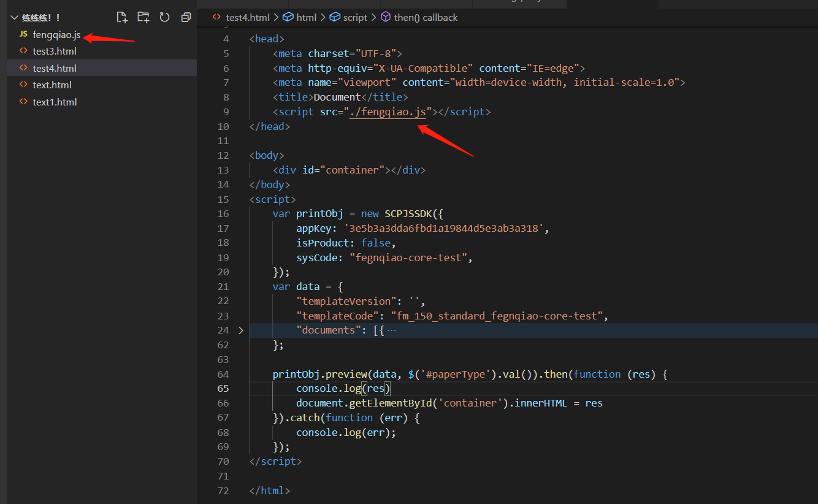Follow the ./fengqiao.js script link
Viewport: 818px width, 504px height.
[x=388, y=112]
